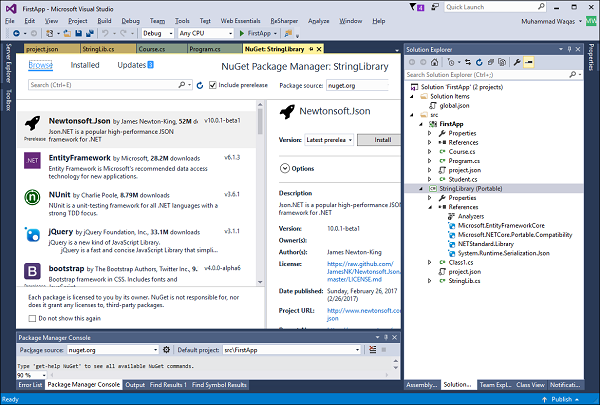Install the Newtonsoft.Json package
The height and width of the screenshot is (405, 600).
click(379, 140)
